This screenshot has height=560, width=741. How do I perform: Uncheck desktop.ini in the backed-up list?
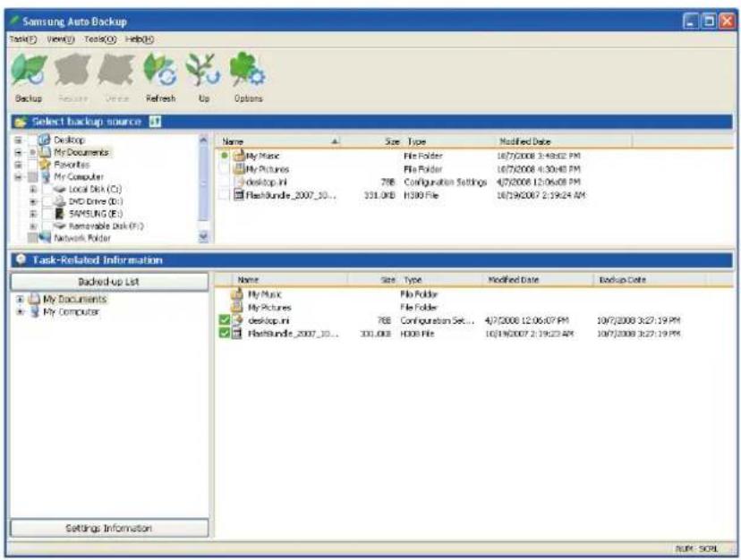225,320
